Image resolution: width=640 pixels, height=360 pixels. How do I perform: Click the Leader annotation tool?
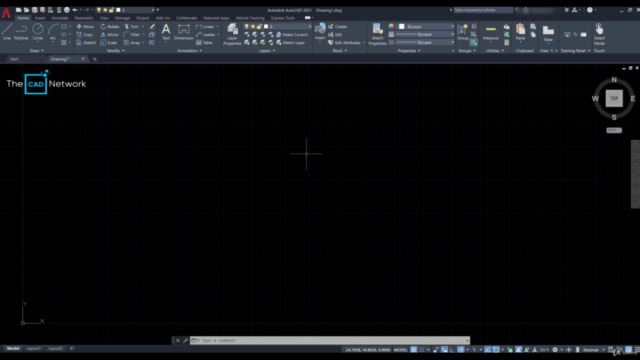[x=206, y=35]
